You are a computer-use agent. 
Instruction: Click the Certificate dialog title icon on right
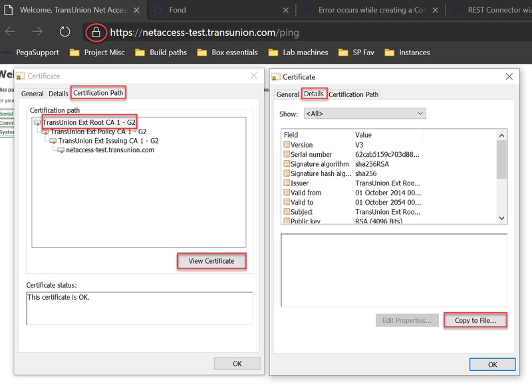click(276, 77)
